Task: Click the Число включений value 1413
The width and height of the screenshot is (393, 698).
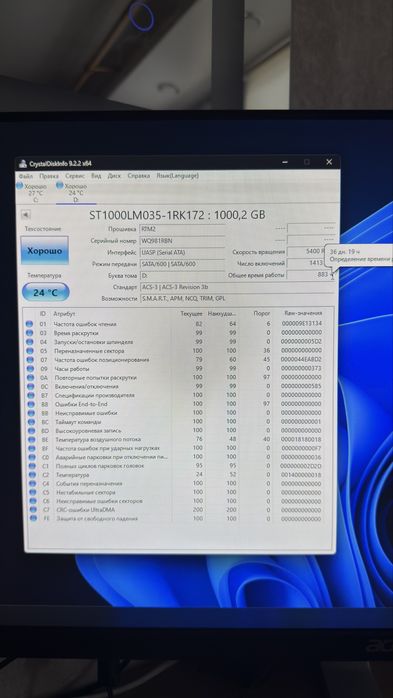Action: [x=309, y=264]
